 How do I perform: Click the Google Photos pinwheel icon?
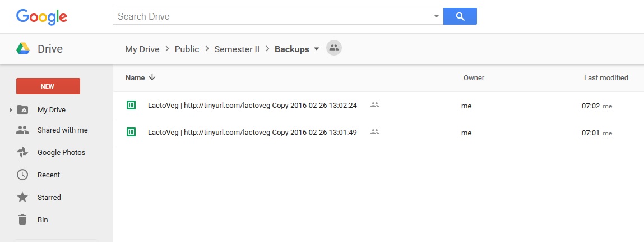tap(22, 152)
